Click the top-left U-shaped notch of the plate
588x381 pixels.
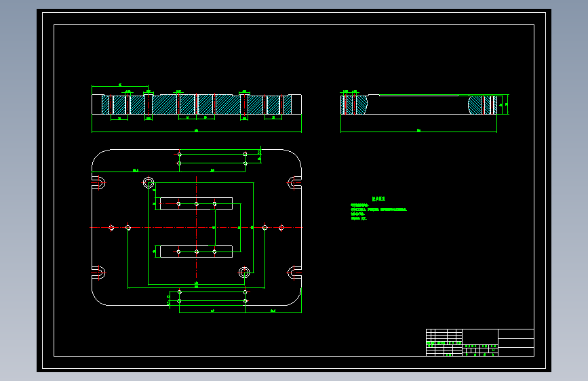pyautogui.click(x=98, y=183)
